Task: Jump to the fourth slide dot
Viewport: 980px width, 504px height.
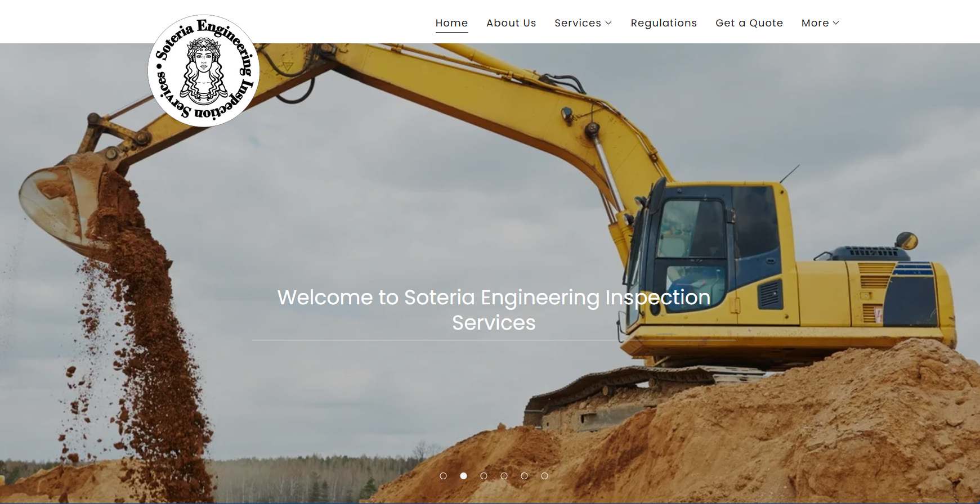Action: (504, 476)
